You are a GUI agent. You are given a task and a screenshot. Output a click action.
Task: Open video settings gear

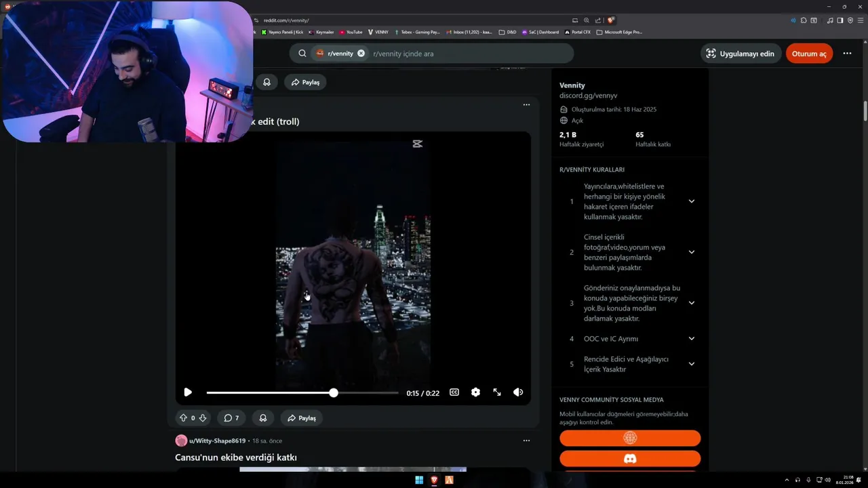click(x=475, y=392)
